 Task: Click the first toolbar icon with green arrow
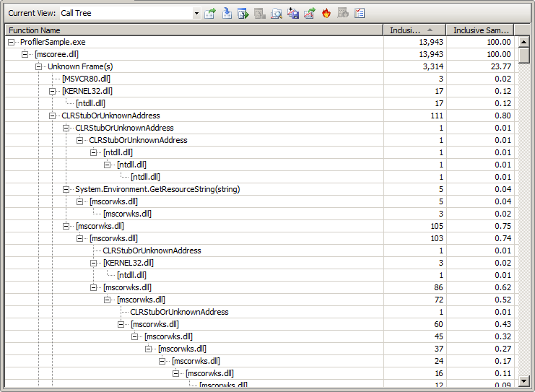(x=210, y=13)
